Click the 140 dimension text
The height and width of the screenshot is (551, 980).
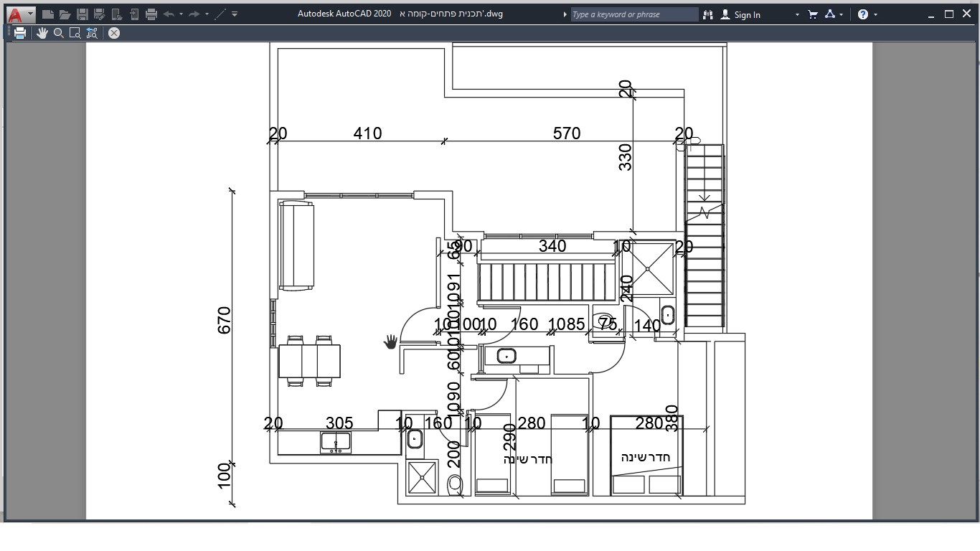pyautogui.click(x=648, y=326)
